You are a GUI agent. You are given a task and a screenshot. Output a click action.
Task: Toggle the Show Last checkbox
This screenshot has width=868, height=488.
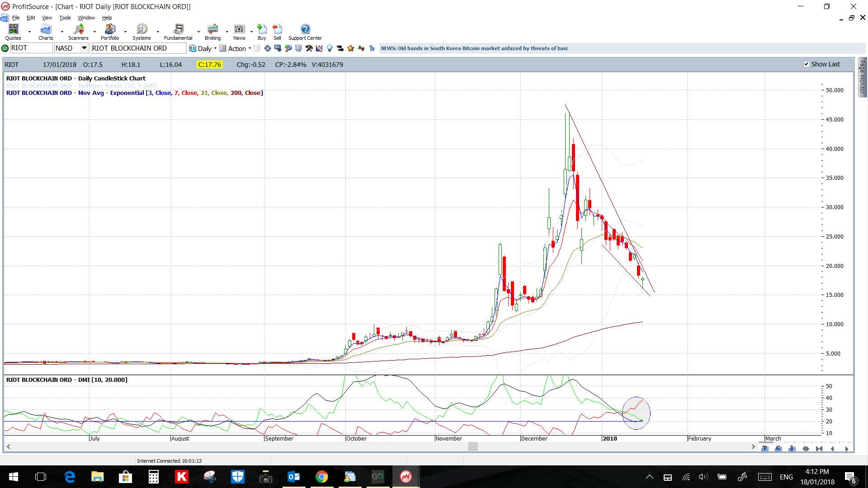806,64
